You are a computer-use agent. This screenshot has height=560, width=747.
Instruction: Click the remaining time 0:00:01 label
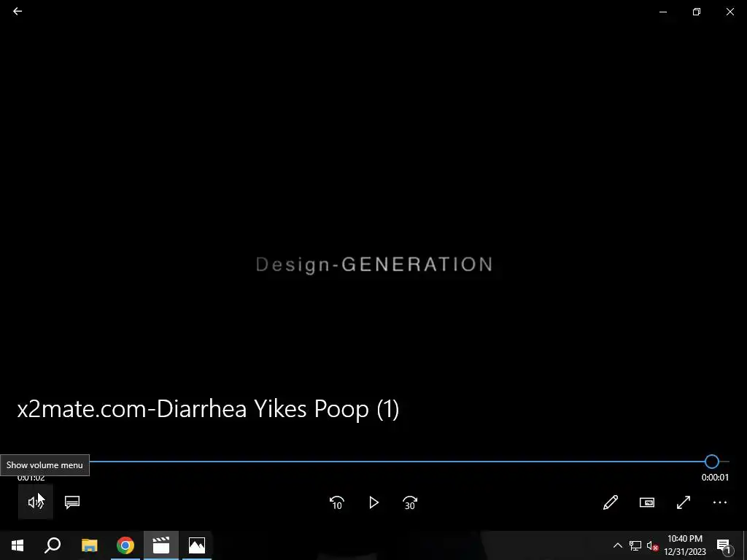click(x=715, y=477)
